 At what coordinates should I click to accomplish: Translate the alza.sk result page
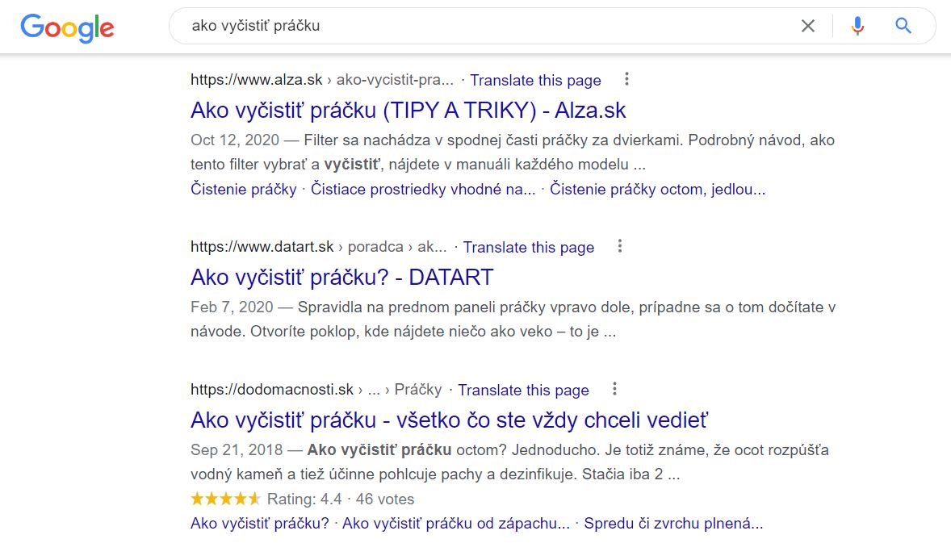[535, 81]
